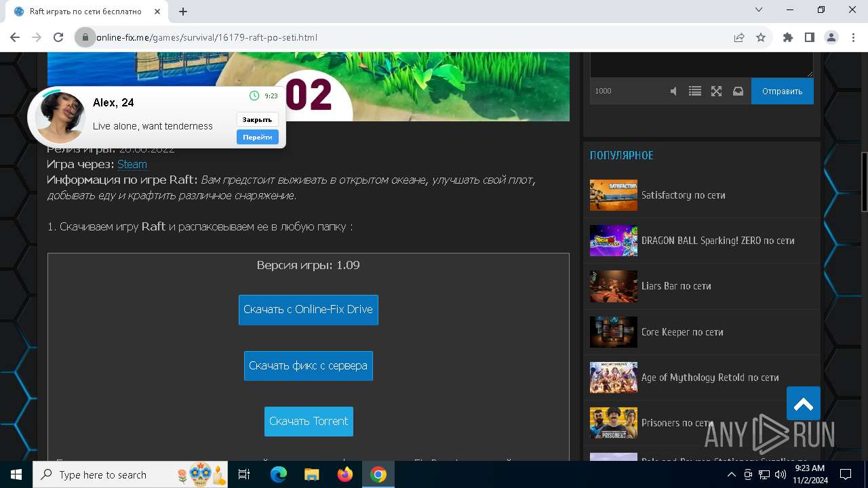The image size is (868, 488).
Task: Open the Windows Start menu
Action: [x=16, y=474]
